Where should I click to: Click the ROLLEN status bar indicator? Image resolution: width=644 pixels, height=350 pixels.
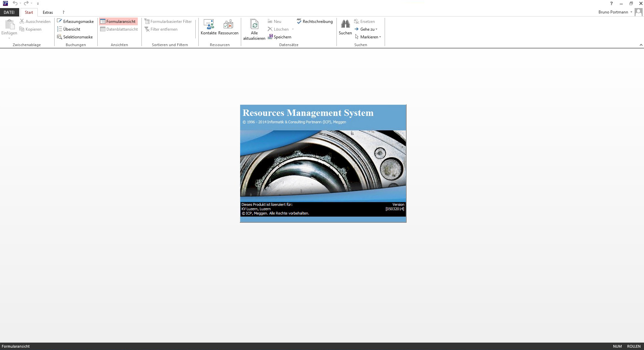point(634,346)
